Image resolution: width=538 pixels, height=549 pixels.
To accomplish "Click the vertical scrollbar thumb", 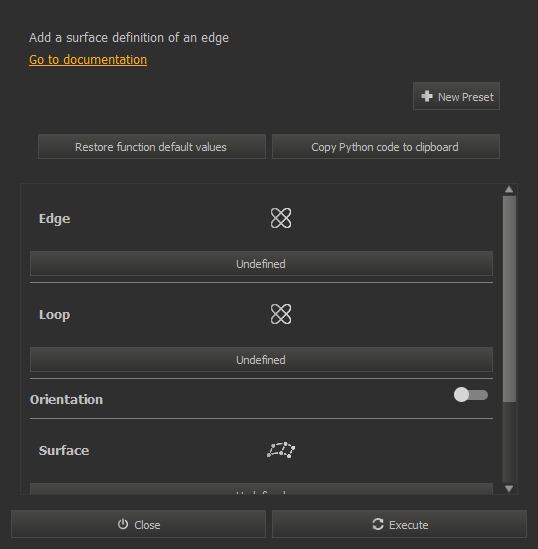I will click(x=509, y=299).
